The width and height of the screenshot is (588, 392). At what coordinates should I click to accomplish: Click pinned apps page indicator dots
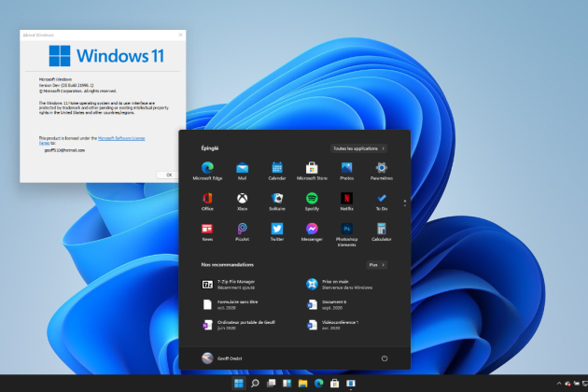click(x=405, y=203)
